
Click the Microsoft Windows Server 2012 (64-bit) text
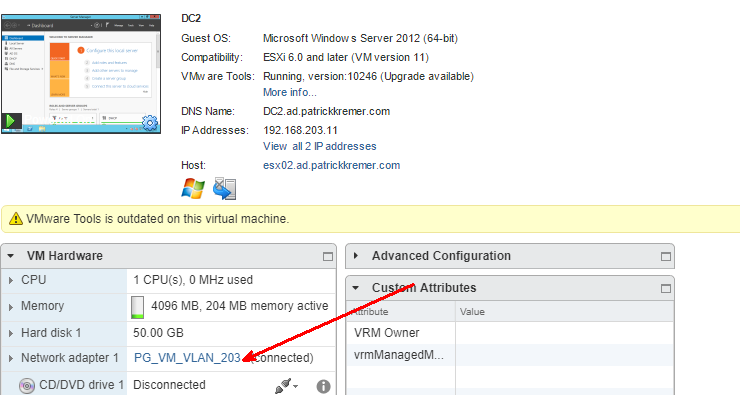361,39
